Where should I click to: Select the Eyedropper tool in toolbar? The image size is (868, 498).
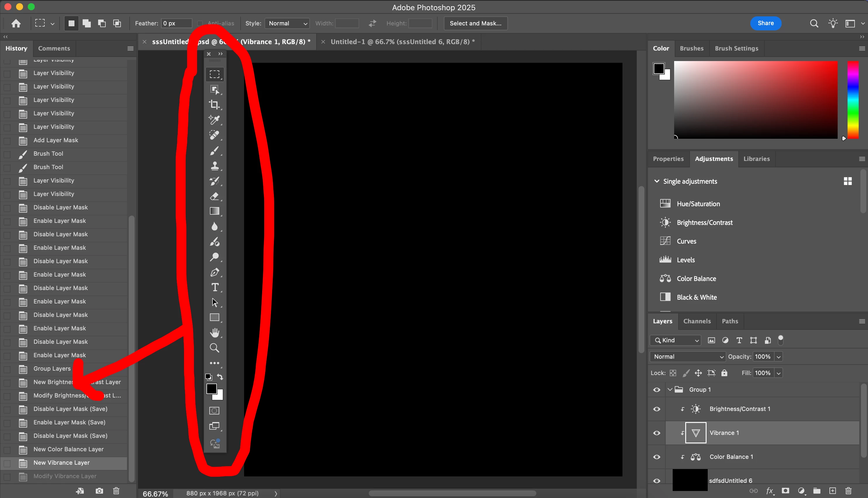[214, 120]
